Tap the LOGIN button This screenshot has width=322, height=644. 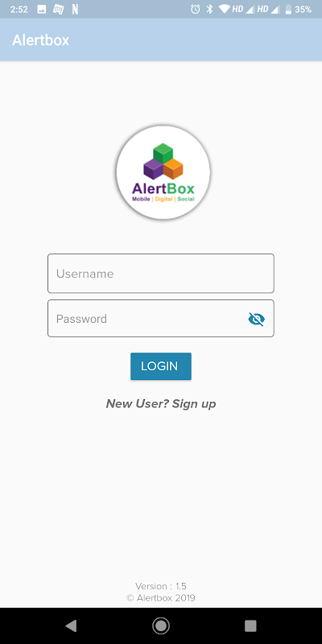[x=161, y=366]
